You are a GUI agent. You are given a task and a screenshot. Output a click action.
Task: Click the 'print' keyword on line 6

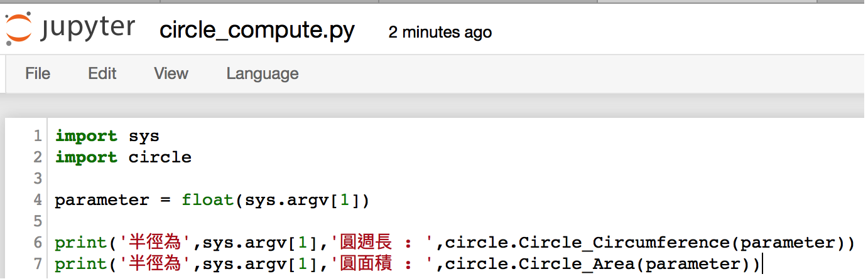[x=81, y=243]
